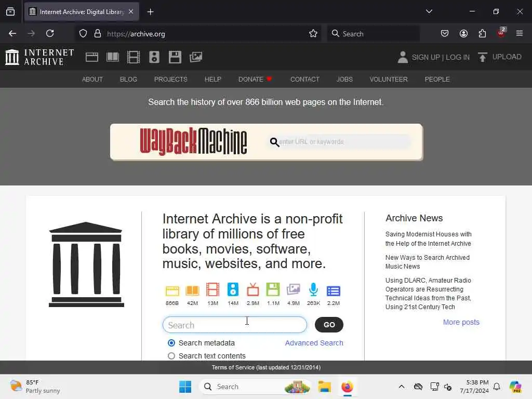Screen dimensions: 532x399
Task: Open the CONTACT menu item
Action: [x=304, y=79]
